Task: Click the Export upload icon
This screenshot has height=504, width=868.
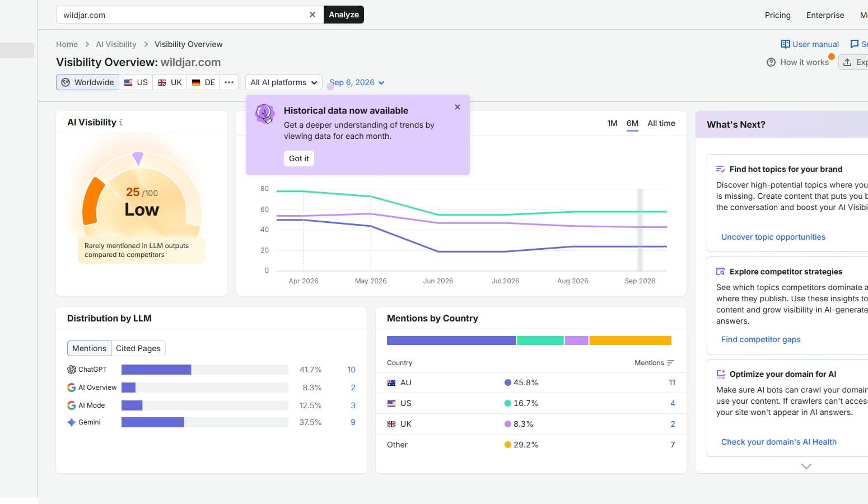Action: [847, 62]
